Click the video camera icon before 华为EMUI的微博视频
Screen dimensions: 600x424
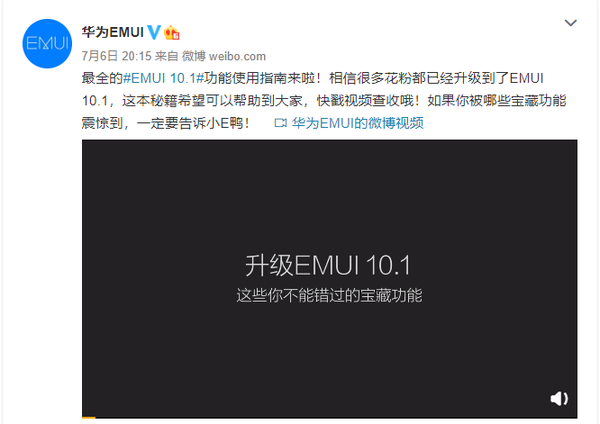[280, 123]
